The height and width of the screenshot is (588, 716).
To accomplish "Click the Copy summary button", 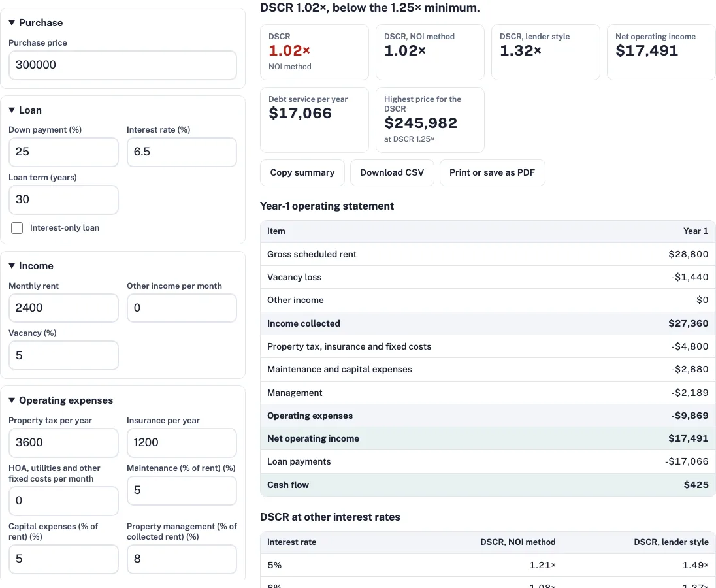I will [302, 172].
